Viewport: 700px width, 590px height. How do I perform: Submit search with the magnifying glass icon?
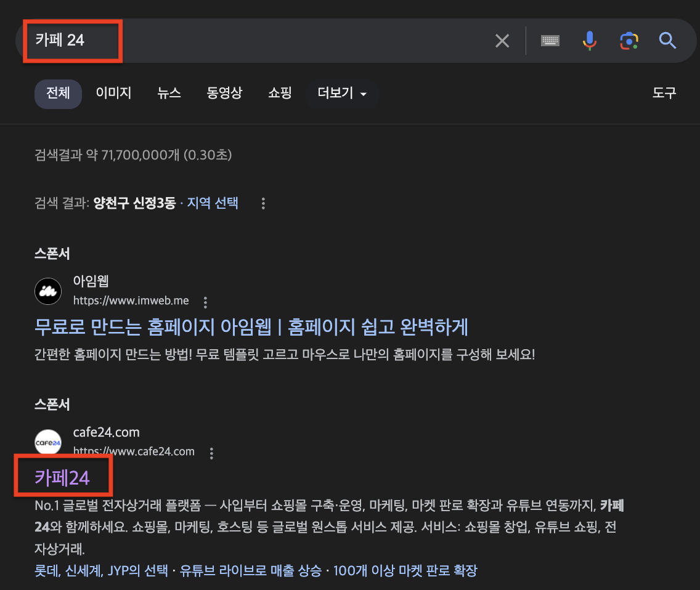click(x=667, y=41)
